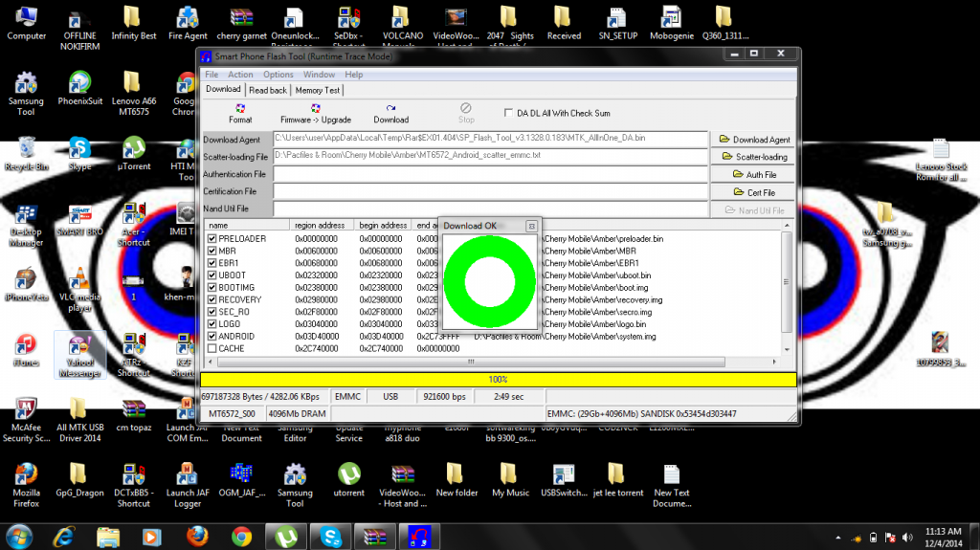Enable DA DL All With Check Sum
The width and height of the screenshot is (980, 550).
510,113
